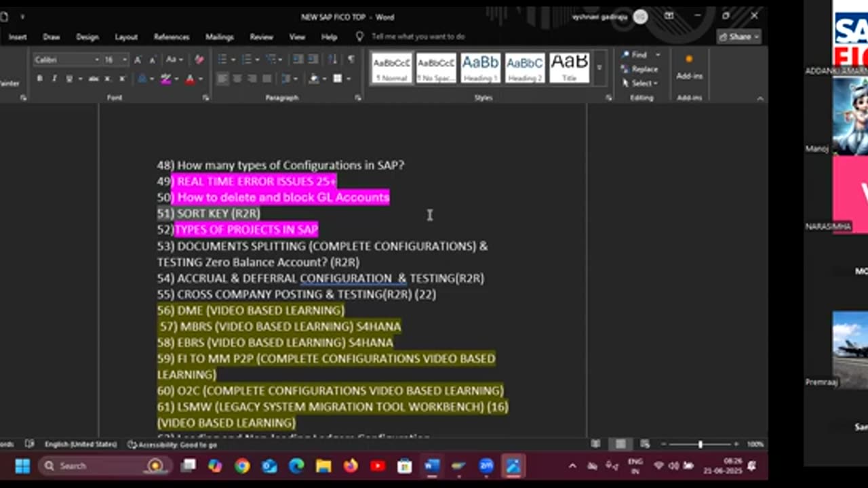Clear all formatting eraser icon
The height and width of the screenshot is (488, 868).
point(199,60)
